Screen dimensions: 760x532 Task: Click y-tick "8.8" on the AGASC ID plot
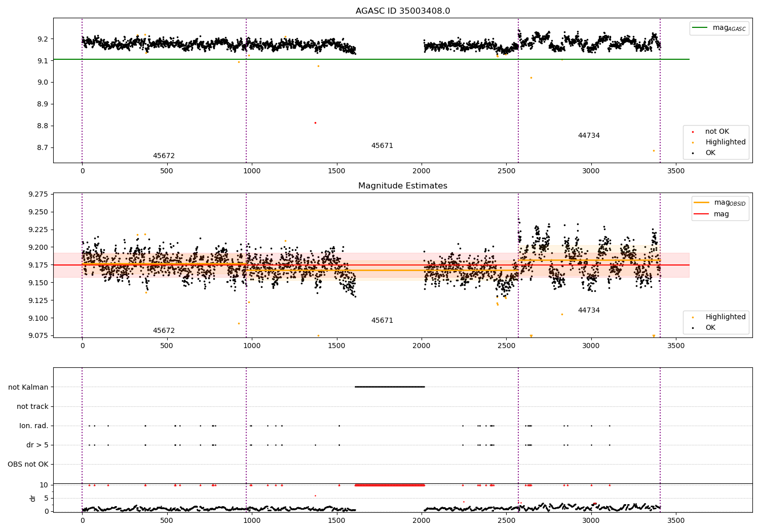[43, 126]
